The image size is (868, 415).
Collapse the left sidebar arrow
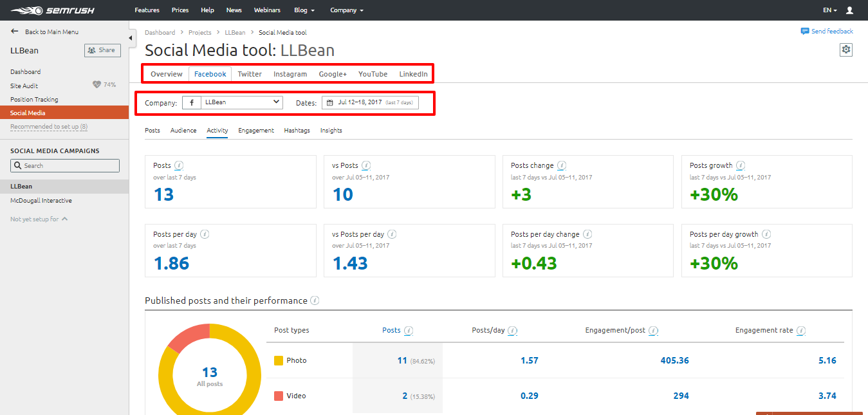pos(132,39)
